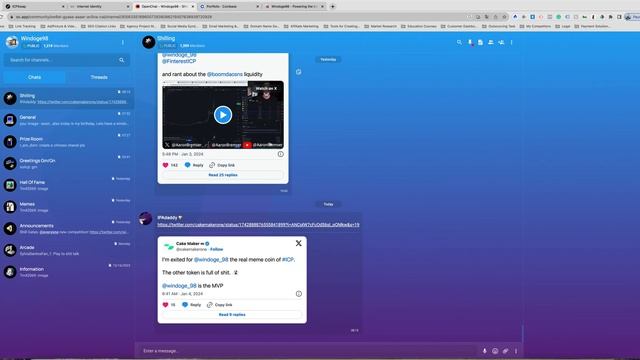640x360 pixels.
Task: Click the Shilling channel header avatar
Action: click(x=149, y=42)
